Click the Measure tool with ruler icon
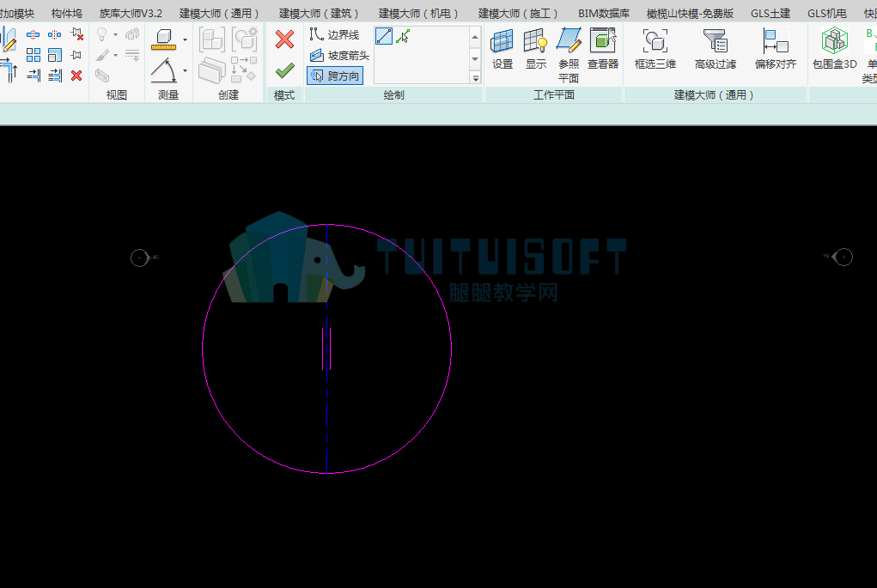Image resolution: width=877 pixels, height=588 pixels. [164, 39]
